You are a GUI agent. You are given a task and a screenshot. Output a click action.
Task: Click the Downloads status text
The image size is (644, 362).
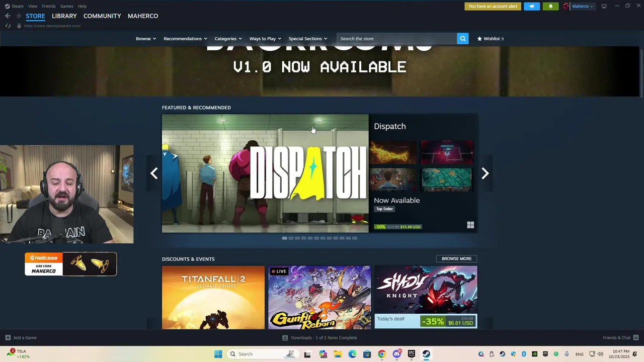[324, 338]
